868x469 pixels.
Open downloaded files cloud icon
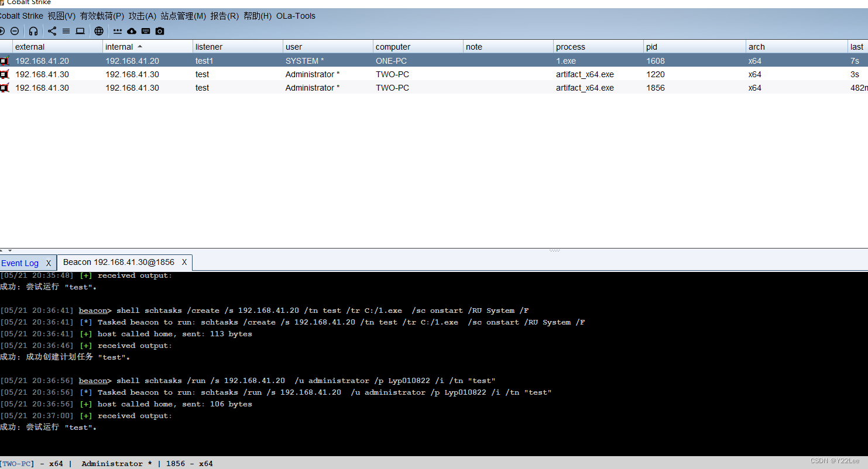(132, 31)
